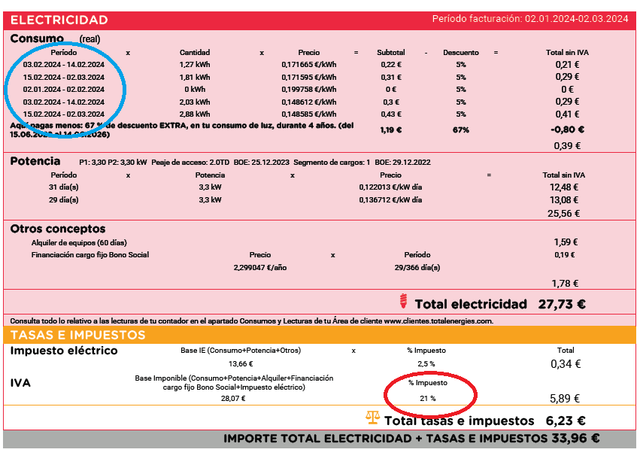Click the P1: 3,30 P2: 3,30 kW text

(113, 163)
